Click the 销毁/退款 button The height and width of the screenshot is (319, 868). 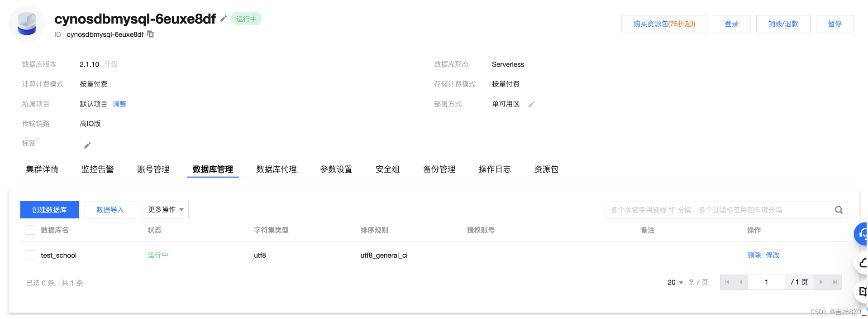click(783, 24)
